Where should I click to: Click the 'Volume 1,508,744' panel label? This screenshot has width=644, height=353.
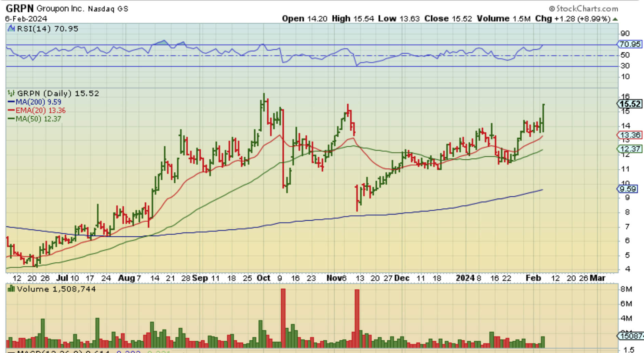pyautogui.click(x=56, y=289)
